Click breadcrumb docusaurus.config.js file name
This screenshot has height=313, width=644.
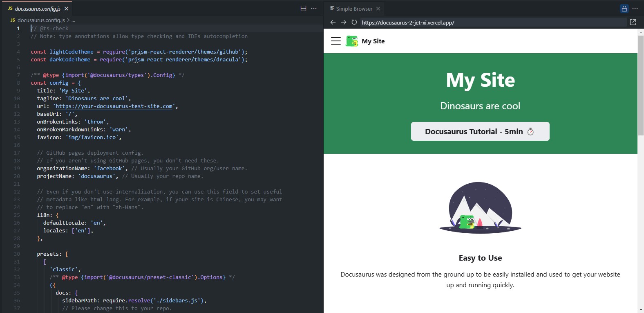click(41, 20)
